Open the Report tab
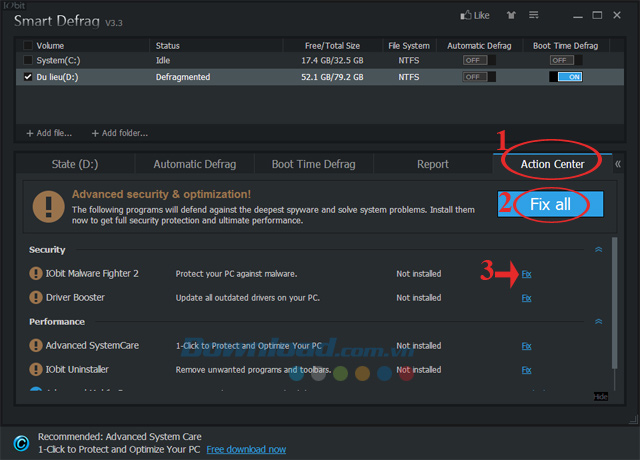Screen dimensions: 640x460 point(432,164)
